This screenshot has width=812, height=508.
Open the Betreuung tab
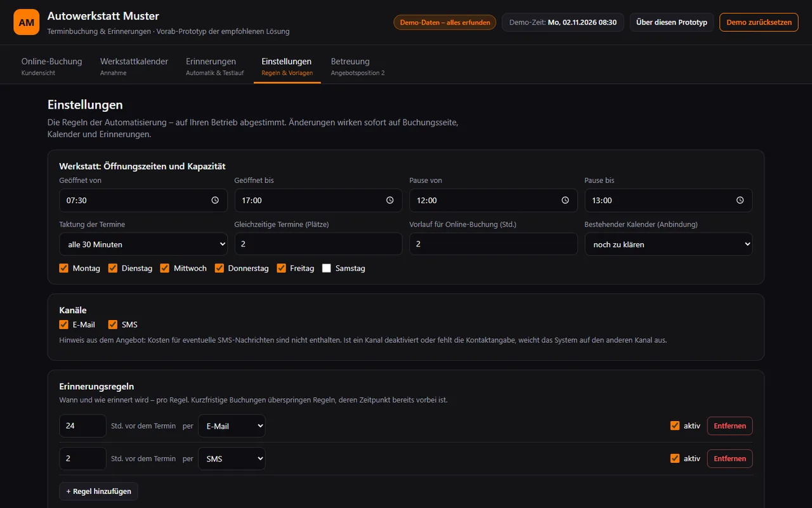(358, 66)
